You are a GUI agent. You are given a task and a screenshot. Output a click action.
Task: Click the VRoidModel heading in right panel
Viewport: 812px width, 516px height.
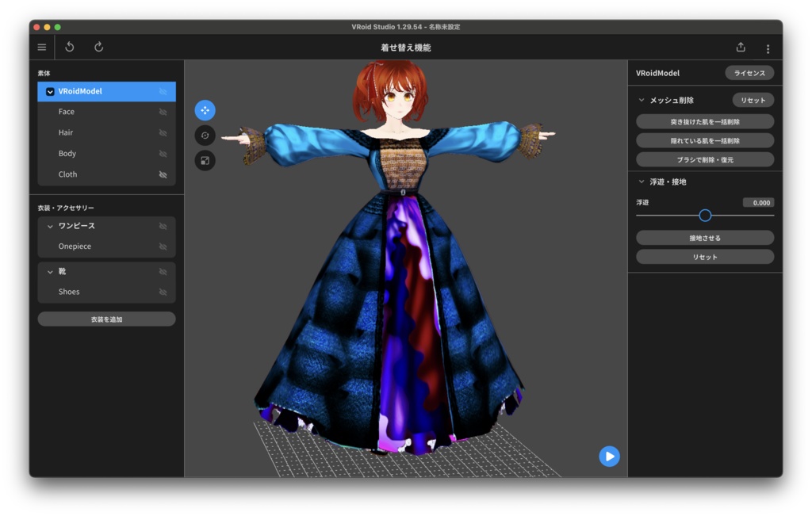657,74
